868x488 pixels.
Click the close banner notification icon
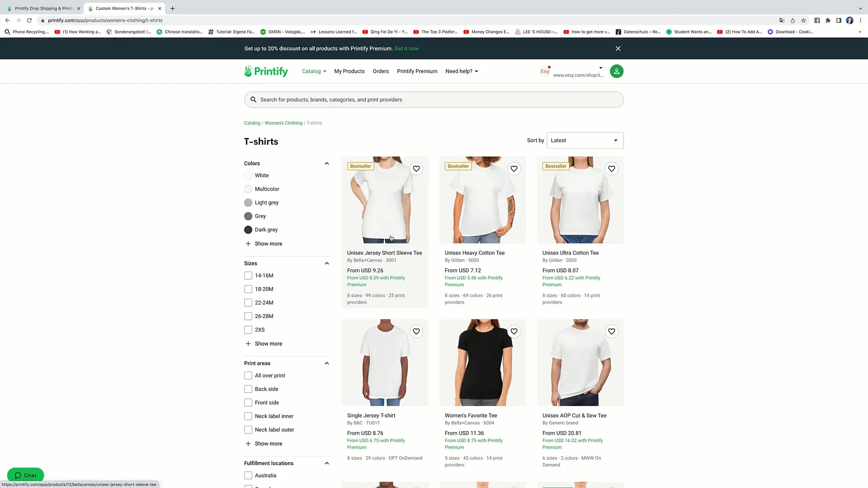(x=618, y=48)
